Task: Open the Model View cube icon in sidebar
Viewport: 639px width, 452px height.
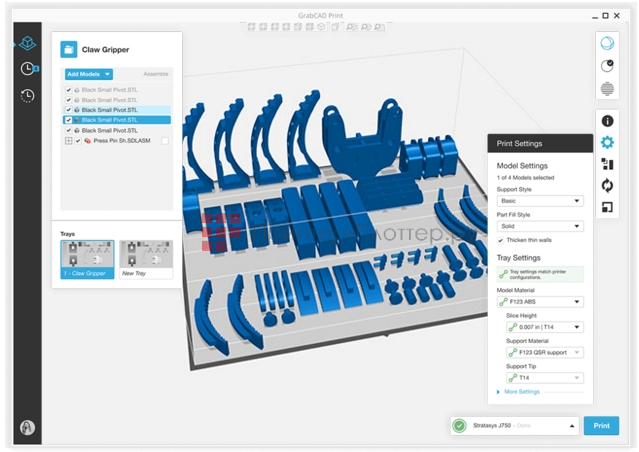Action: (26, 44)
